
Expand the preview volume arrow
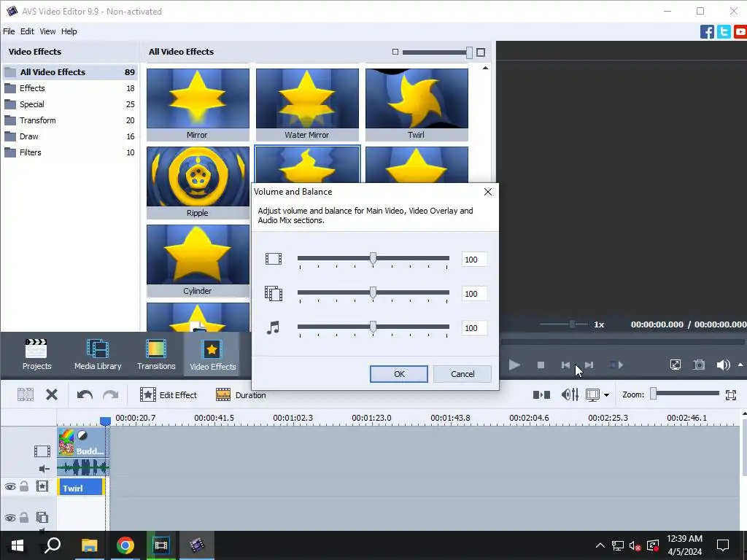[740, 365]
